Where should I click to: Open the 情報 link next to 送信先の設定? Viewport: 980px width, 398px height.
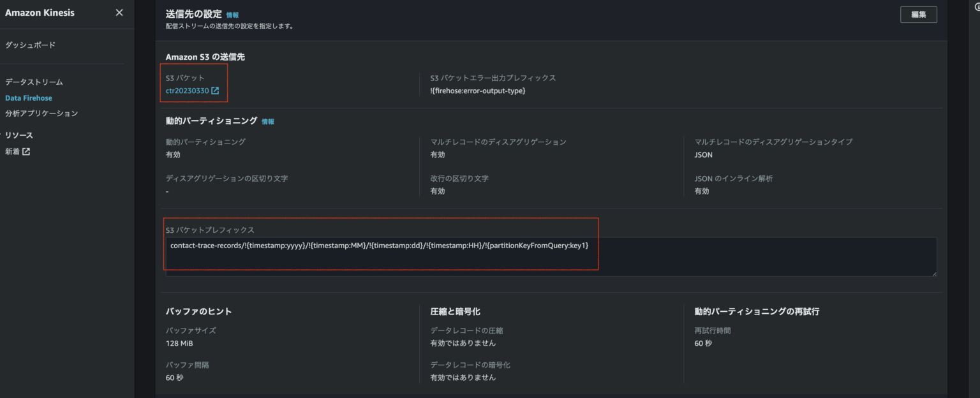[x=232, y=14]
